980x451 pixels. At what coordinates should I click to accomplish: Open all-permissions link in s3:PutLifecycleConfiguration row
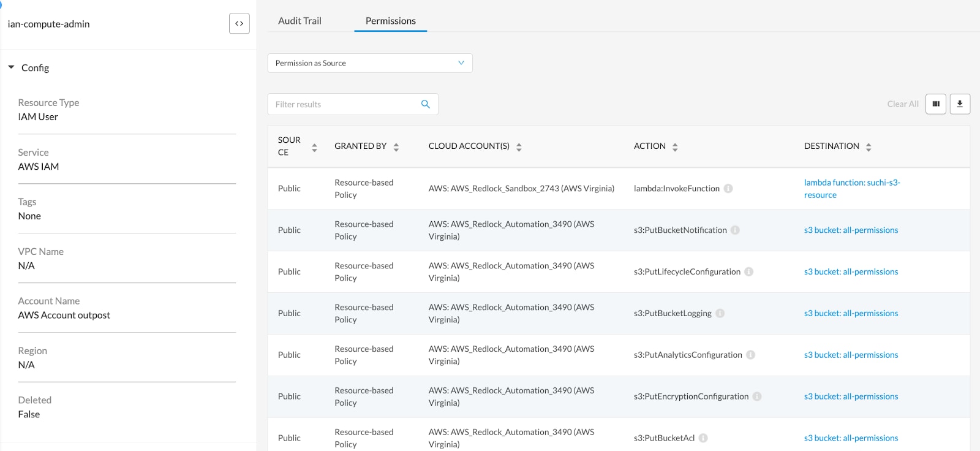point(851,272)
